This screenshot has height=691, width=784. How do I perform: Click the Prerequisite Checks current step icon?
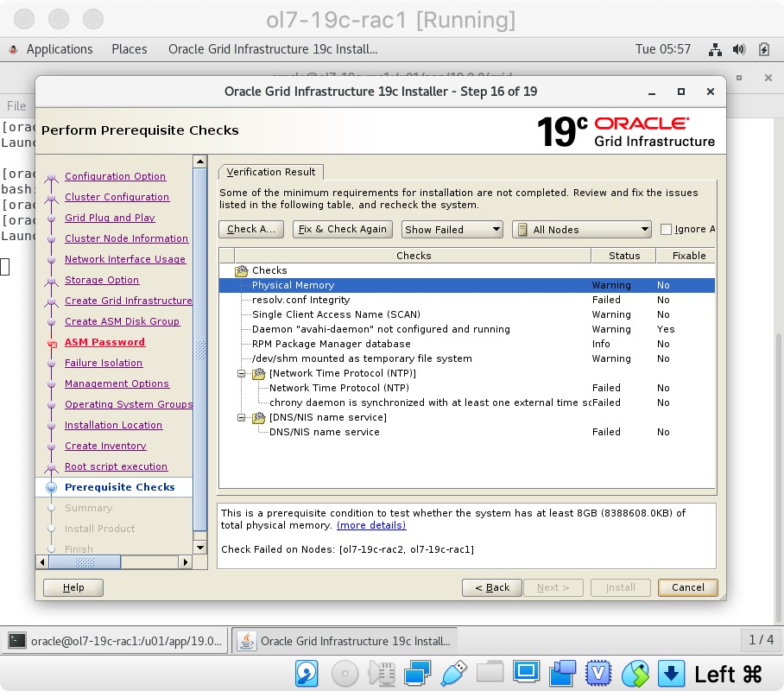pyautogui.click(x=51, y=487)
